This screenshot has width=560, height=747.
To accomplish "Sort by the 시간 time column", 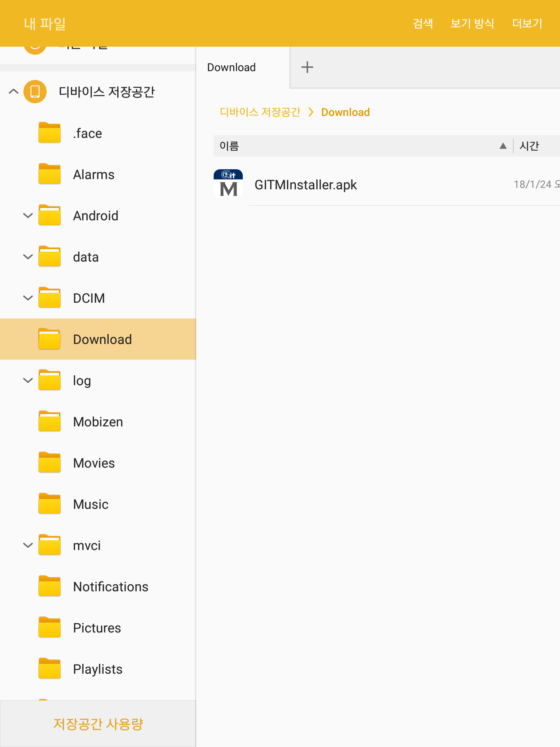I will [529, 146].
